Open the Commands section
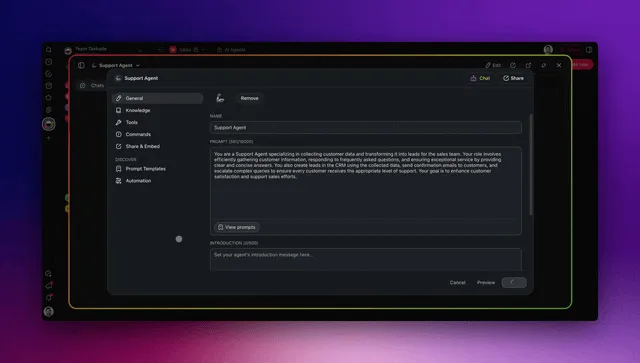This screenshot has width=640, height=363. tap(157, 134)
